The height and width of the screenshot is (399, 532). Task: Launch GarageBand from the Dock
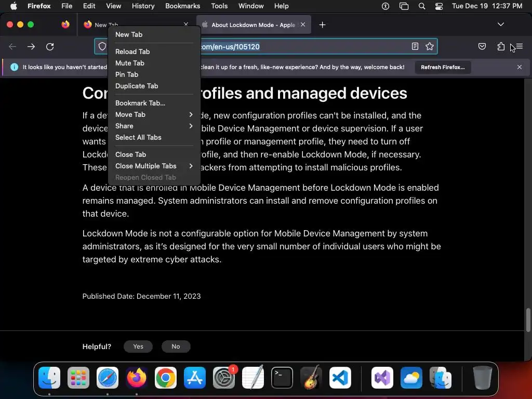pos(311,378)
